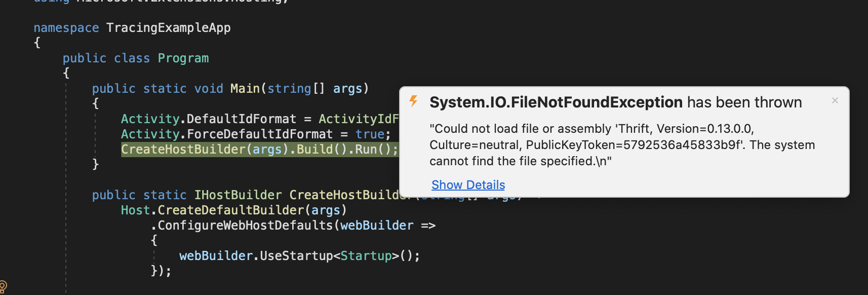The image size is (868, 295).
Task: Click the highlighted CreateHostBuilder(args).Build().Run() line
Action: (x=260, y=150)
